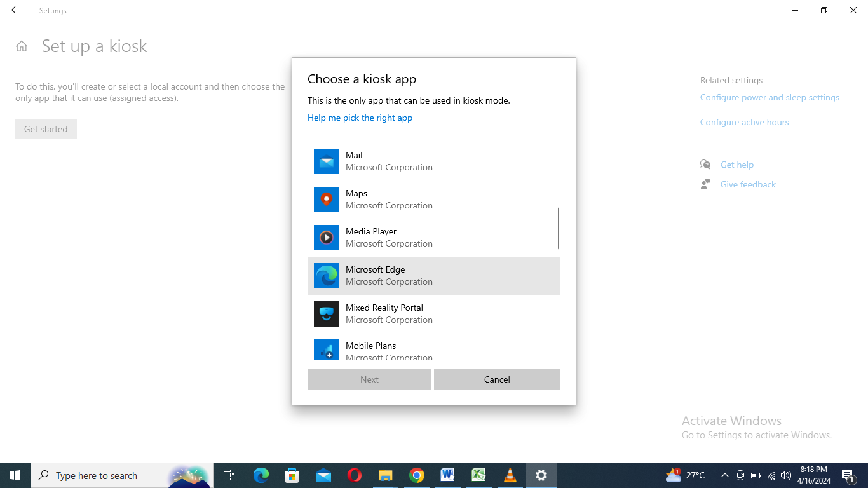The image size is (868, 488).
Task: Open the Mail app from the taskbar
Action: point(323,475)
